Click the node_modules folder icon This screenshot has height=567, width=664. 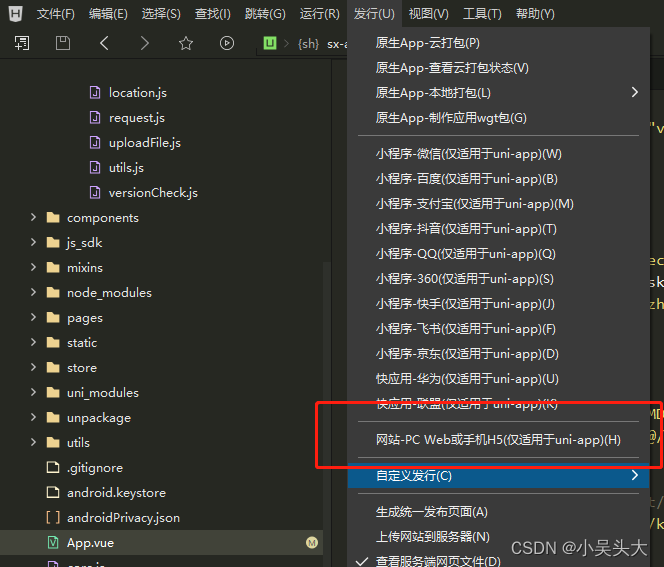pos(53,292)
